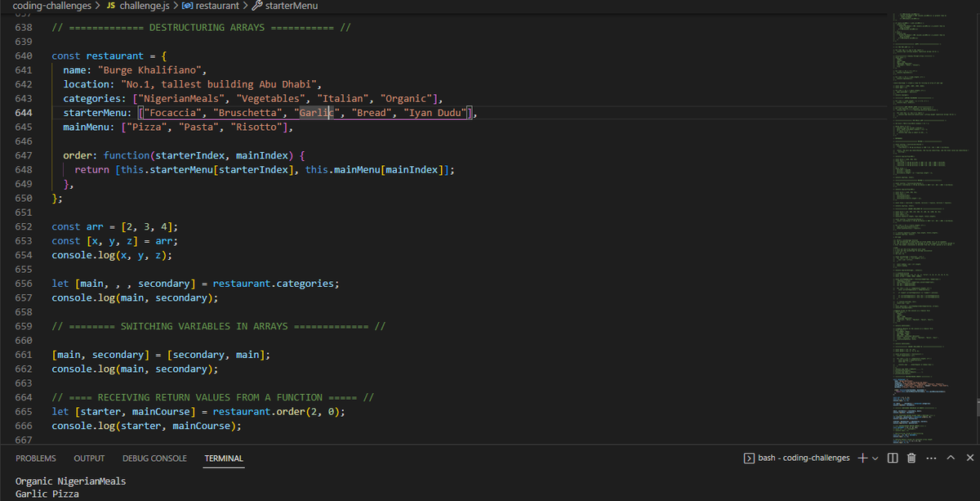Screen dimensions: 980x501
Task: Click the "DESTRUCTURING ARRAYS" comment text
Action: [207, 27]
